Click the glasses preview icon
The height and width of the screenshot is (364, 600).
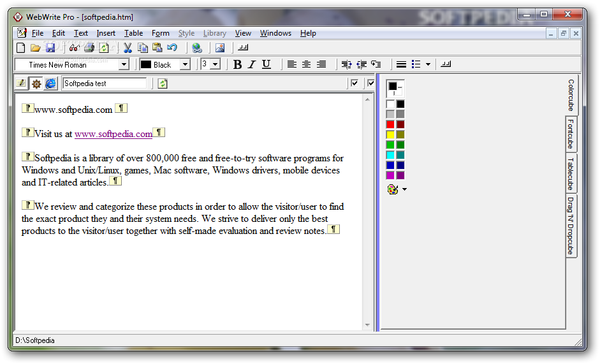74,48
